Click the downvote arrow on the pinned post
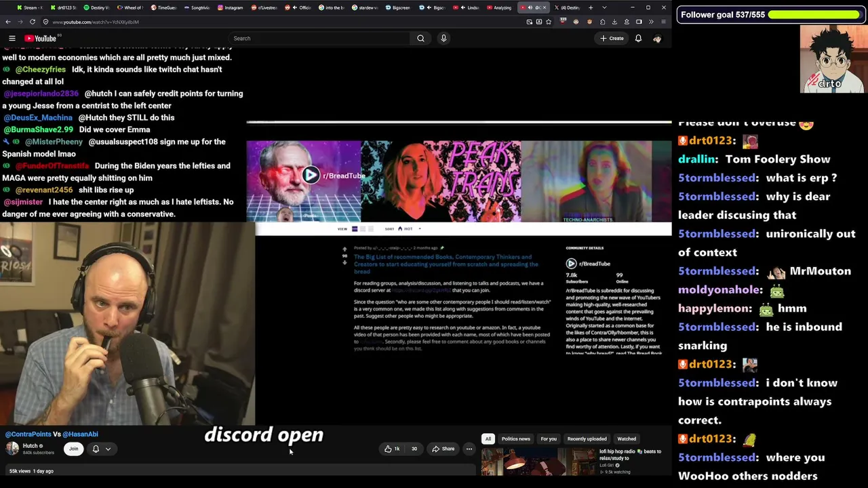 [344, 263]
